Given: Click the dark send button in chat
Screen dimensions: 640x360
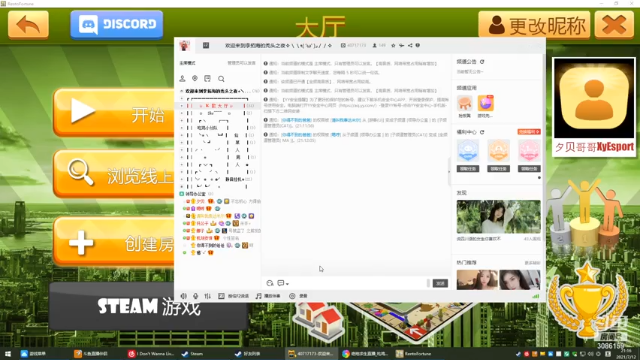Looking at the screenshot, I should [x=440, y=283].
